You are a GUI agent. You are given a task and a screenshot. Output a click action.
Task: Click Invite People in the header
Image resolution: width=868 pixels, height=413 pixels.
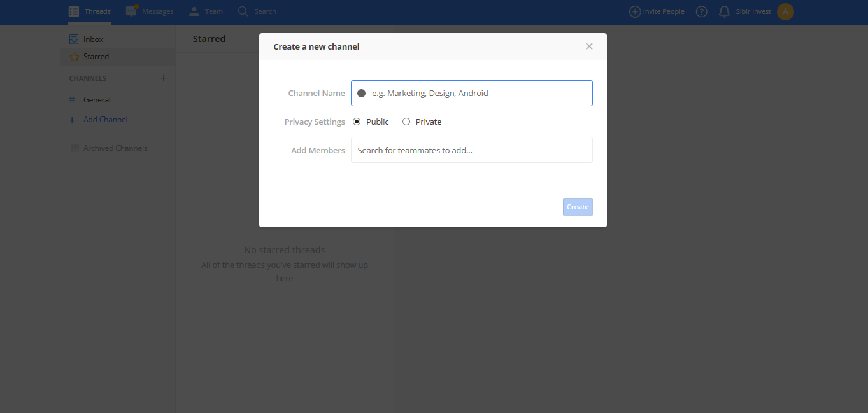click(657, 11)
